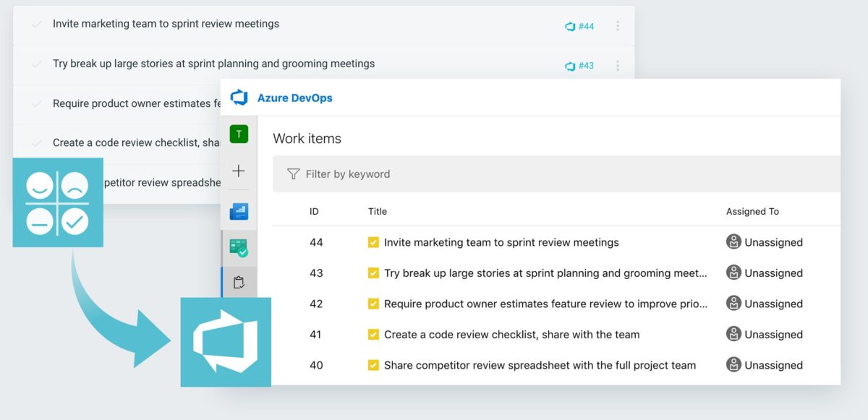This screenshot has width=868, height=420.
Task: Open the ellipsis menu for item #44
Action: click(x=618, y=26)
